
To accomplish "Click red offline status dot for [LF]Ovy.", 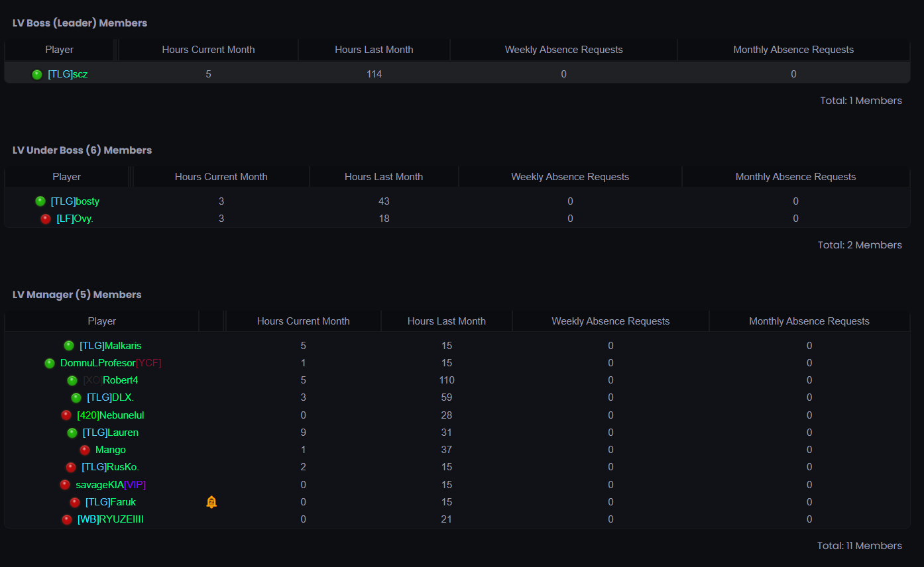I will 46,219.
